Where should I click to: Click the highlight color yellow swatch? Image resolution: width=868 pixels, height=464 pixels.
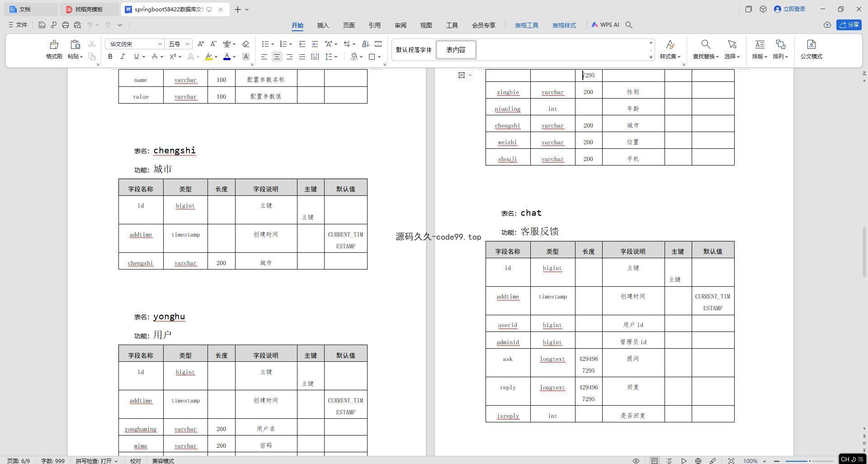[208, 57]
